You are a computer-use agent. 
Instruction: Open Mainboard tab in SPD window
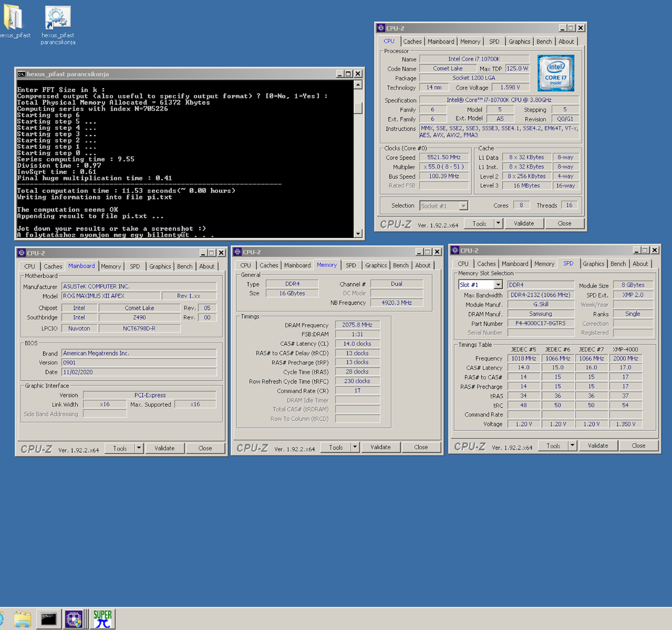(x=514, y=264)
